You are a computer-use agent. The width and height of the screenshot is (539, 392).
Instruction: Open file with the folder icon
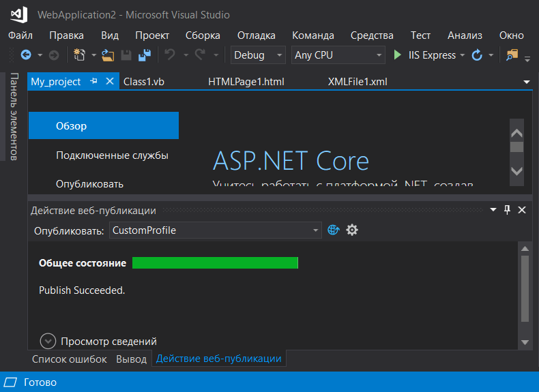[x=108, y=55]
